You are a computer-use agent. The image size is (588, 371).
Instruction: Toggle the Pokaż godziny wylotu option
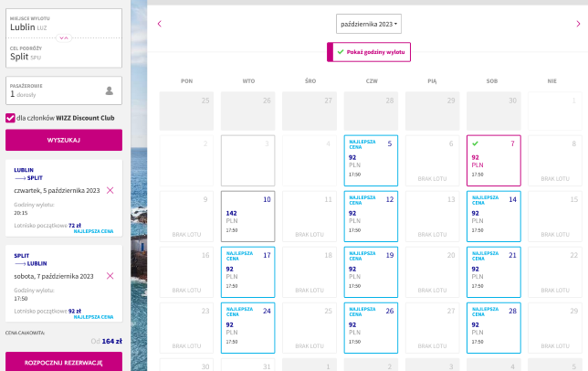(369, 52)
